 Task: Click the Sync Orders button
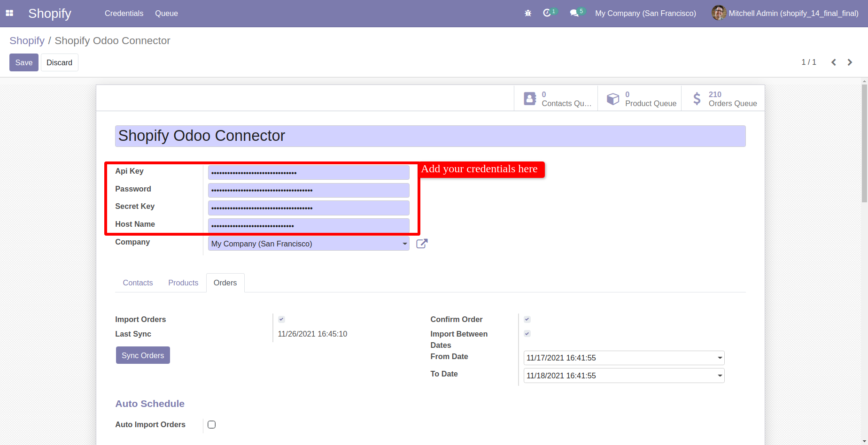[143, 355]
